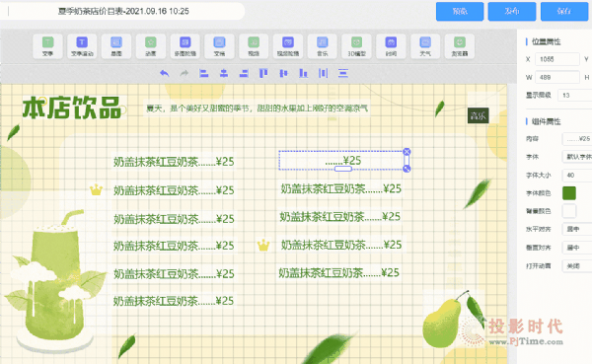592x364 pixels.
Task: Click the blue 预览 preview button
Action: coord(460,11)
